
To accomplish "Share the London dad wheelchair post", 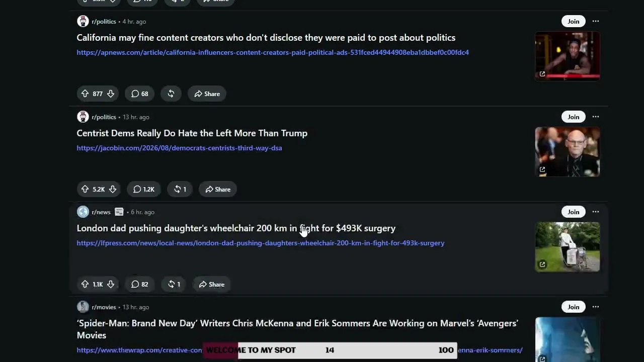I will point(211,284).
